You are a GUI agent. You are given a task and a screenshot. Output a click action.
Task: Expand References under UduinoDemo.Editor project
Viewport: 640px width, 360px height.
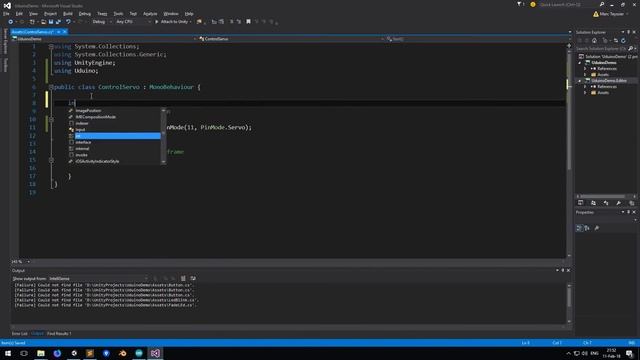(x=585, y=87)
